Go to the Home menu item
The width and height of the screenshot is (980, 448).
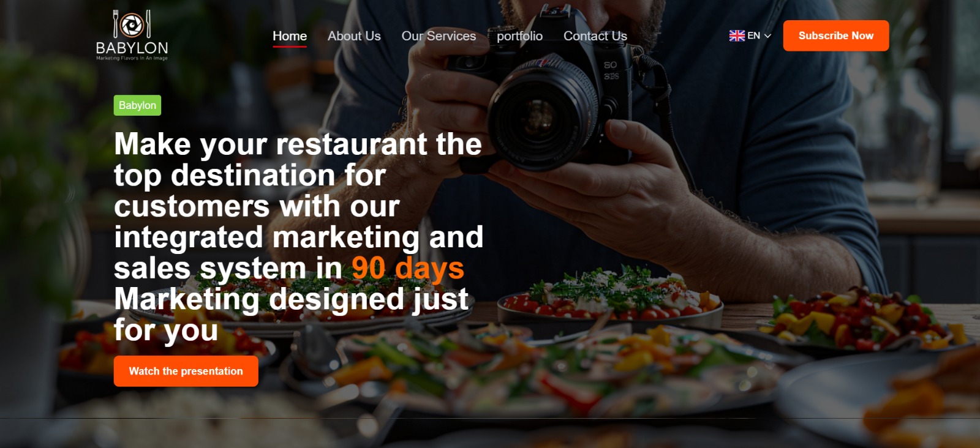click(x=290, y=36)
